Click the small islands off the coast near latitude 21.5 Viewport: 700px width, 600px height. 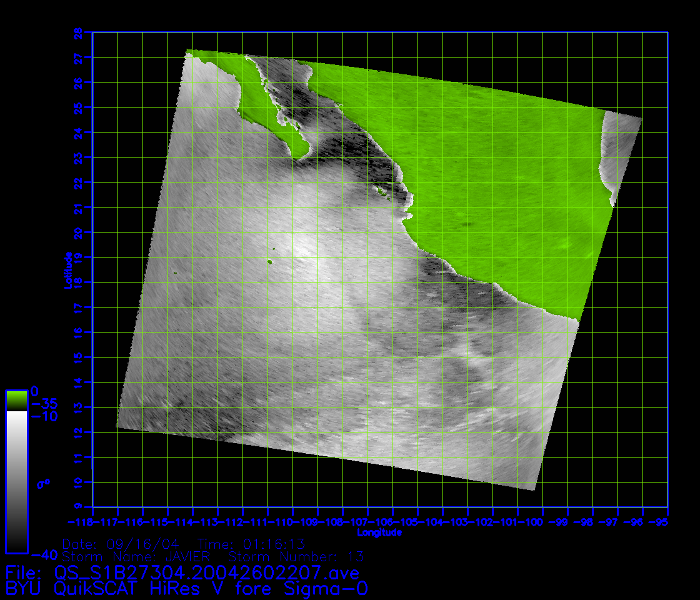pos(381,191)
